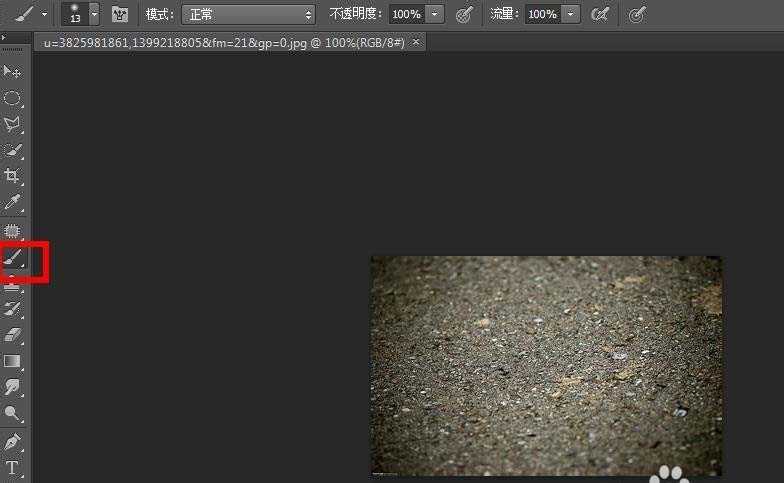Viewport: 784px width, 483px height.
Task: Select the Pen tool
Action: [x=12, y=442]
